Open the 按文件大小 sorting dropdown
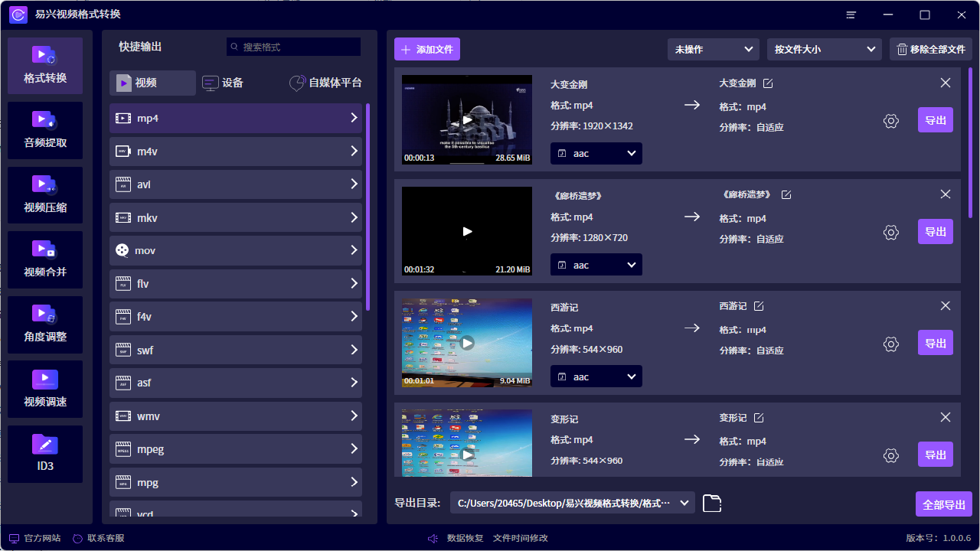The image size is (980, 551). click(824, 49)
